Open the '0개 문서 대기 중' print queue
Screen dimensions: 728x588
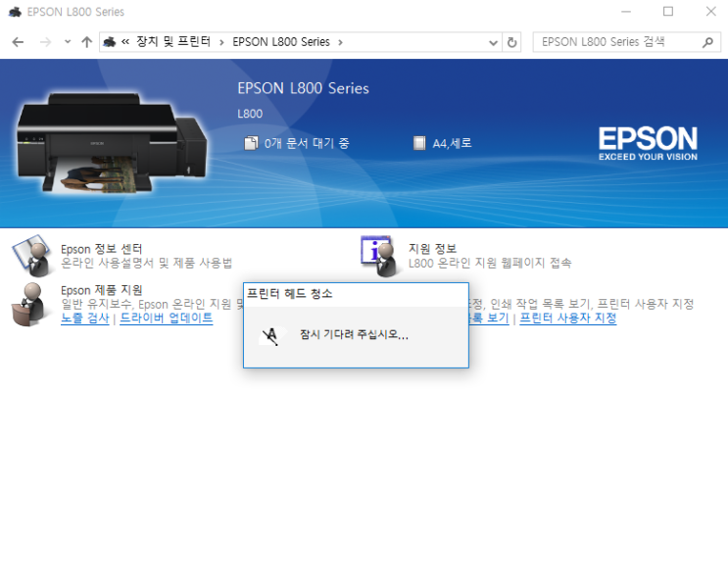pyautogui.click(x=307, y=143)
